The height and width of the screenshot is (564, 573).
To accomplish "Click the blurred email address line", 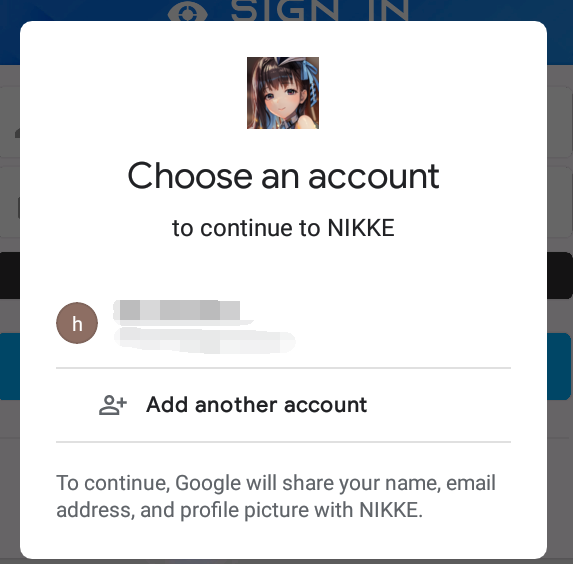I will pos(204,340).
